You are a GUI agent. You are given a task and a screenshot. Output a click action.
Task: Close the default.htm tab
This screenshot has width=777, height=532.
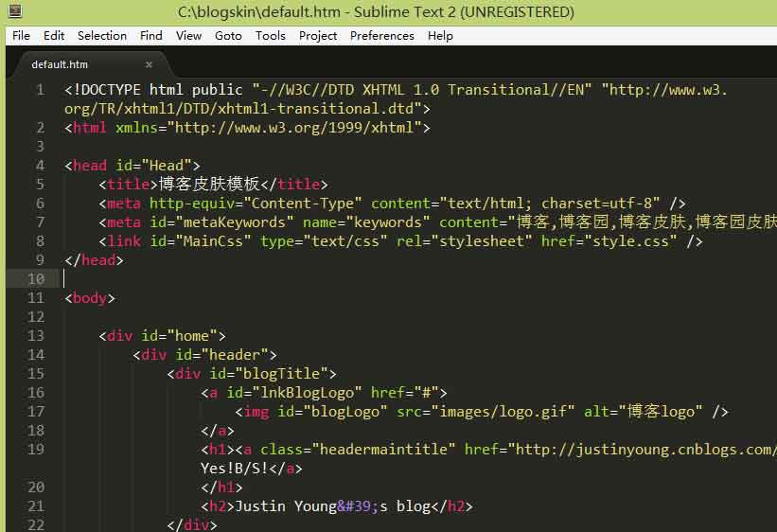click(x=149, y=64)
